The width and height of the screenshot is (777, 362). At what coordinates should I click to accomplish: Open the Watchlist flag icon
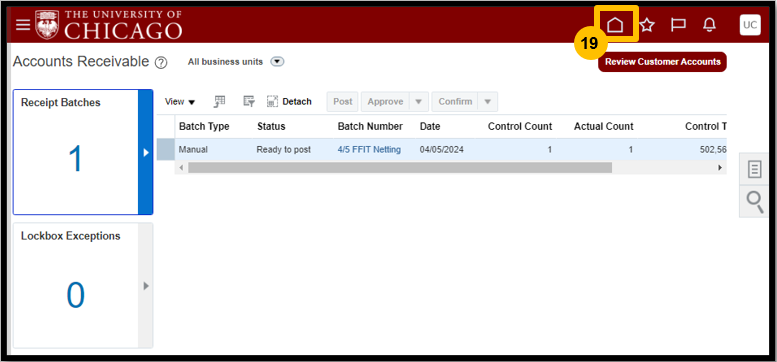coord(678,25)
